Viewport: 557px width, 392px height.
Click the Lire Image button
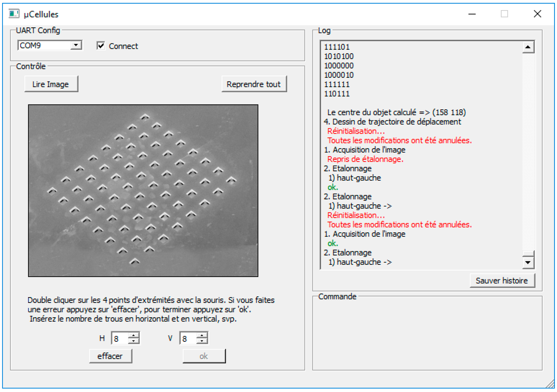(51, 84)
